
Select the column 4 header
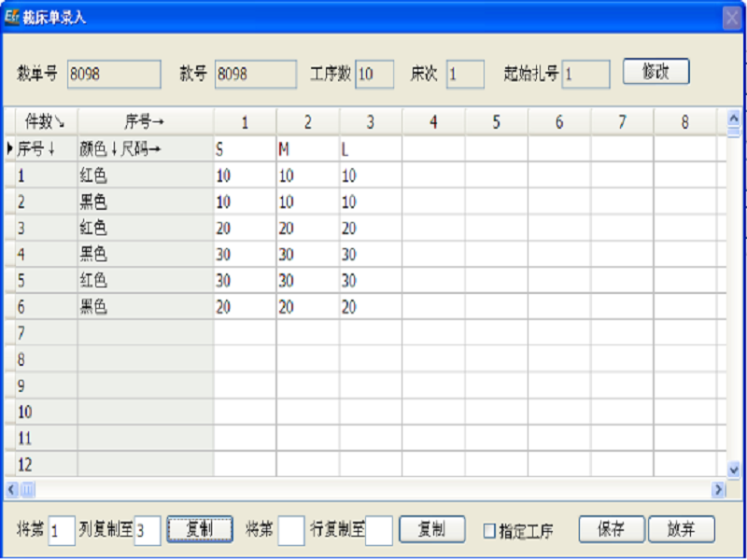pos(433,121)
